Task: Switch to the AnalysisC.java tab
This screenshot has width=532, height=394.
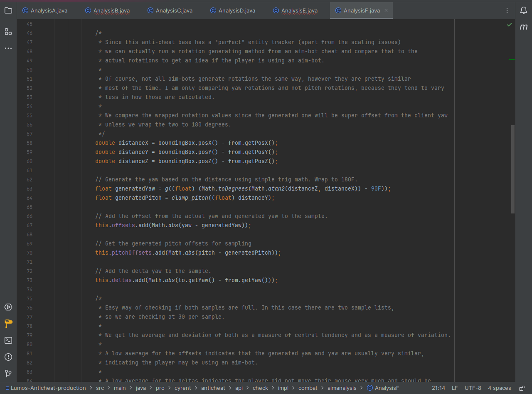Action: click(x=170, y=10)
